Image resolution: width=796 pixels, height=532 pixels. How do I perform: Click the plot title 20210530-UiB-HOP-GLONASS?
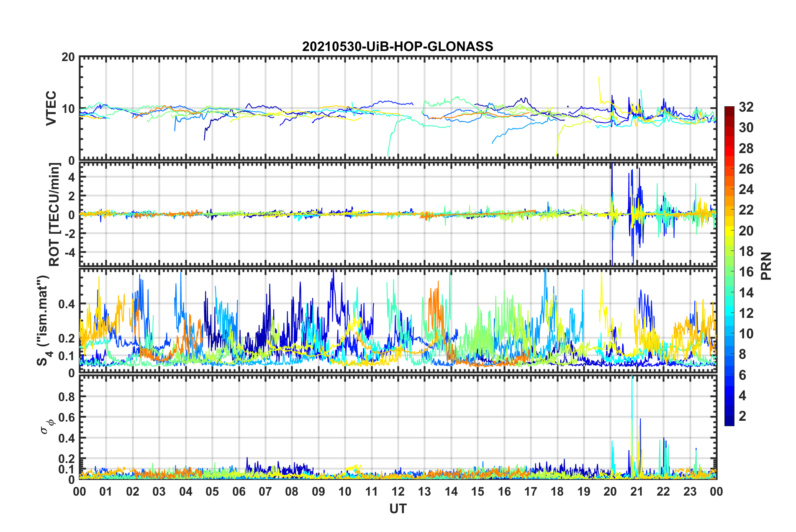(x=398, y=46)
